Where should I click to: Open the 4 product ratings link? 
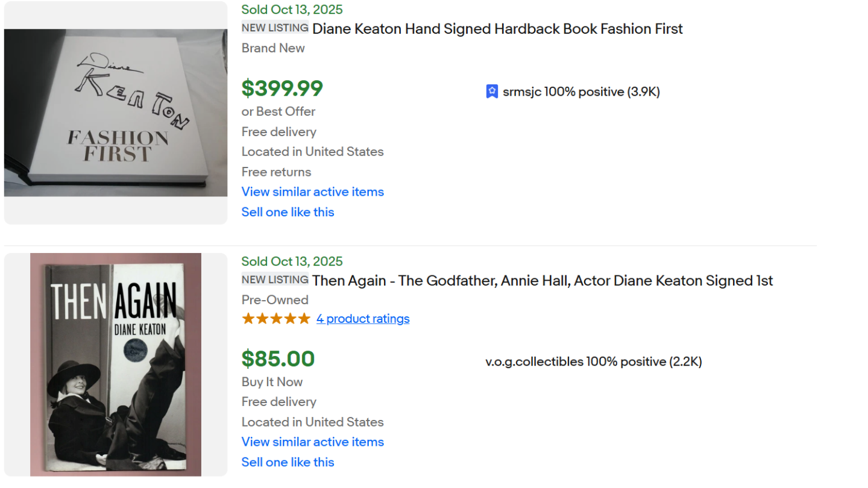(x=363, y=319)
